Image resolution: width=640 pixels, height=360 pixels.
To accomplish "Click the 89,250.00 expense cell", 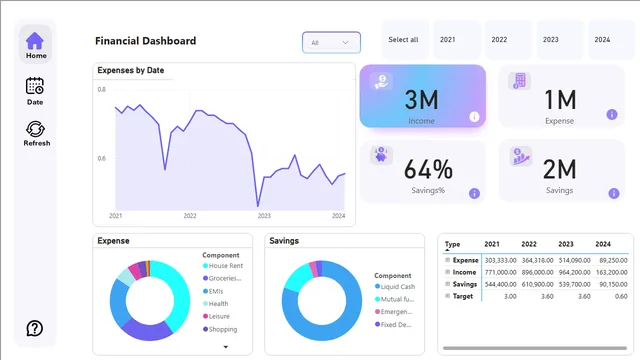I will tap(613, 260).
